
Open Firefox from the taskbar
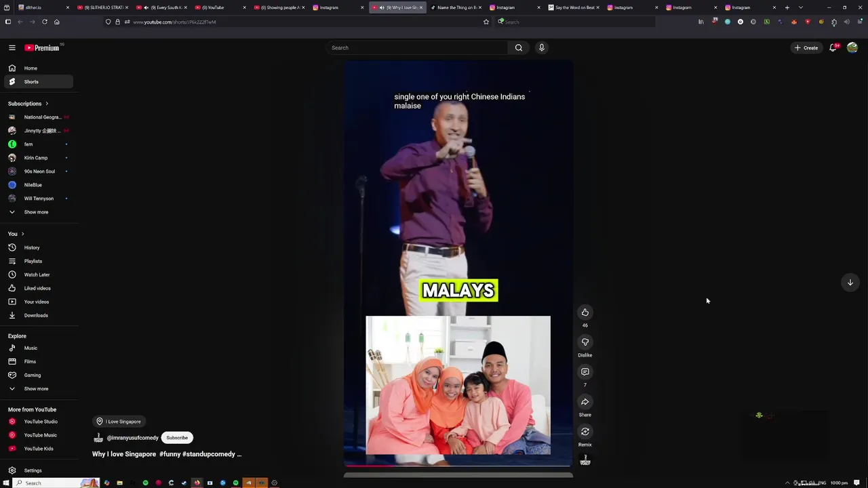tap(197, 483)
